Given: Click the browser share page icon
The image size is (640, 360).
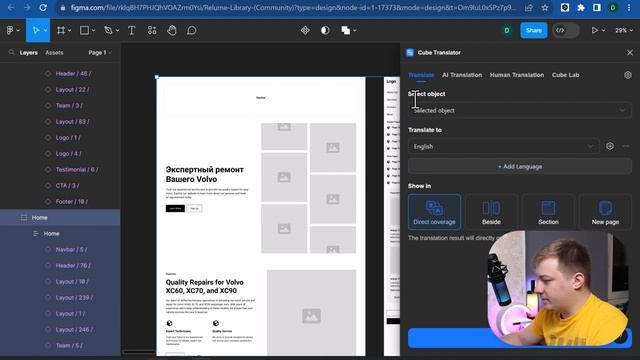Looking at the screenshot, I should pos(529,8).
